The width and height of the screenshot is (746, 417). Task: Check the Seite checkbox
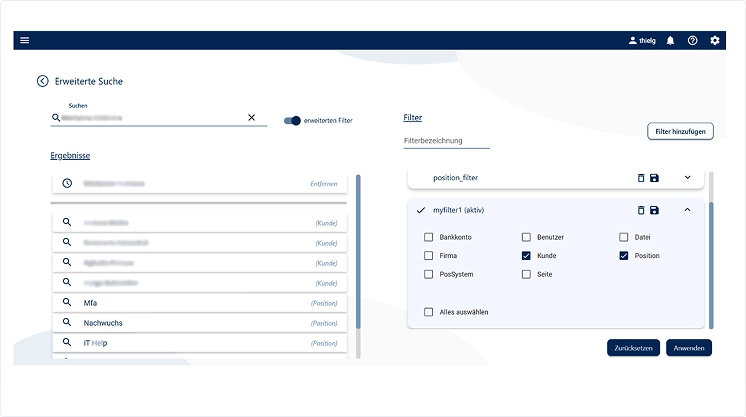(x=526, y=274)
